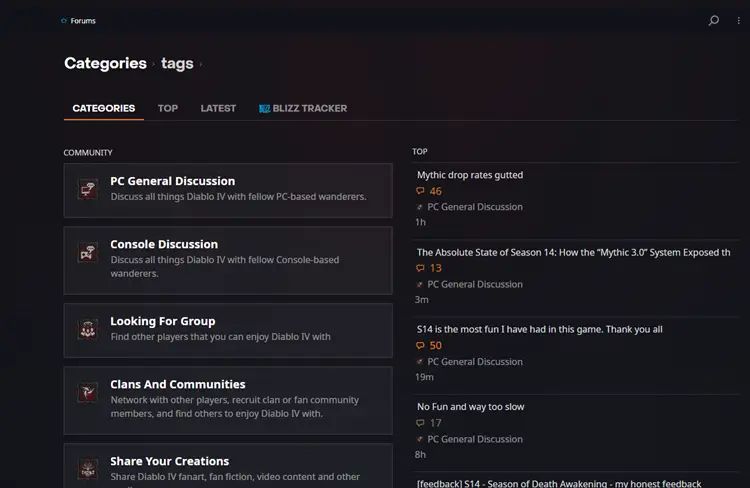
Task: Click the reply count '13'
Action: 435,268
